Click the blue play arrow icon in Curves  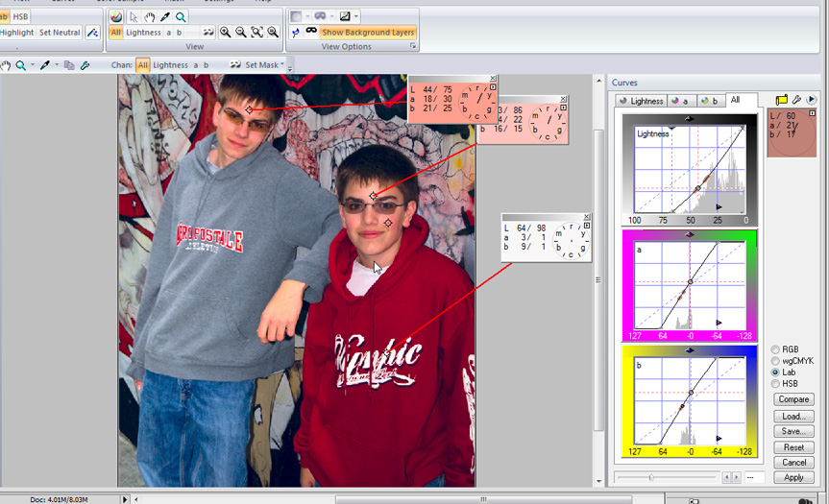point(812,99)
